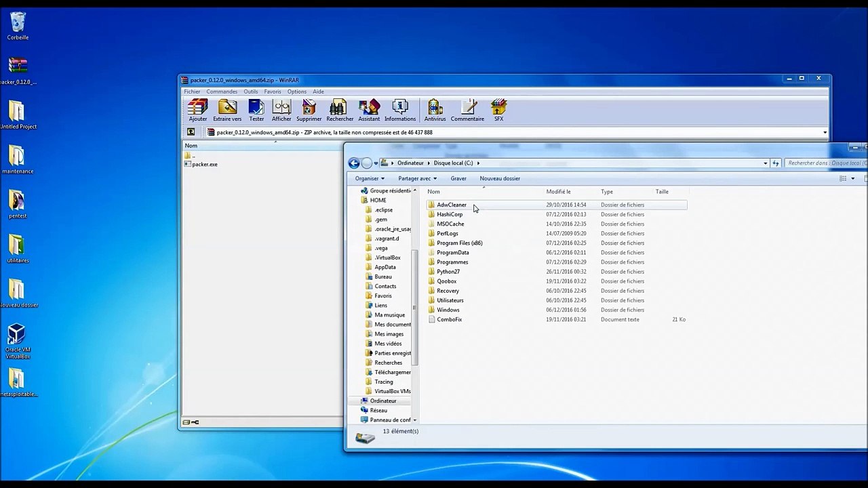Click Graver in Explorer toolbar
Viewport: 868px width, 488px height.
tap(458, 178)
